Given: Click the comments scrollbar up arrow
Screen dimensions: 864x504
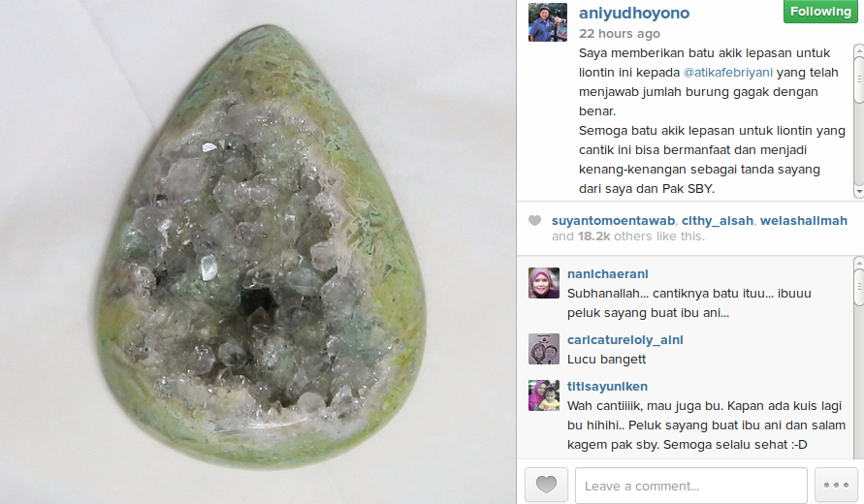Looking at the screenshot, I should coord(858,263).
